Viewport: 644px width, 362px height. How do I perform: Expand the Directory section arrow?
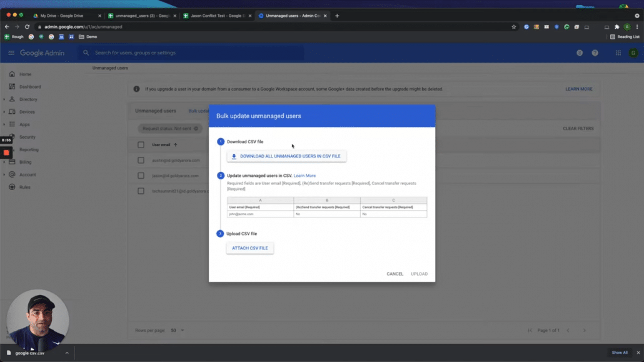pos(4,99)
